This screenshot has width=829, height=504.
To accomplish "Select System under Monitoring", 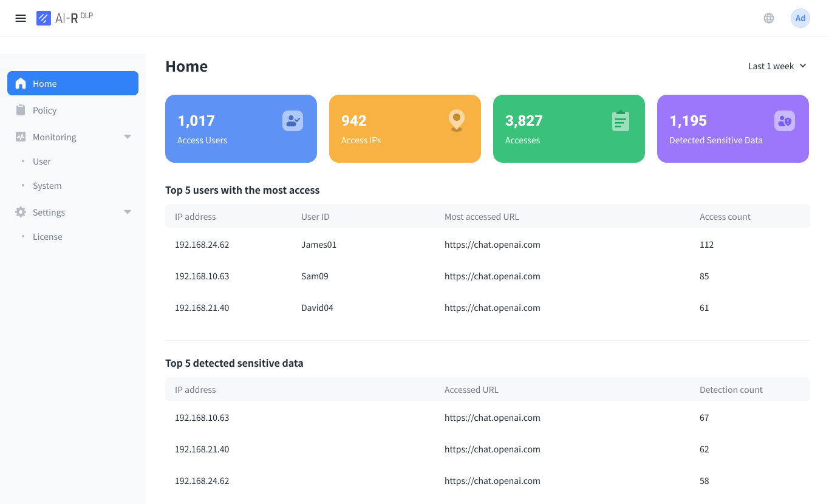I will [x=47, y=185].
